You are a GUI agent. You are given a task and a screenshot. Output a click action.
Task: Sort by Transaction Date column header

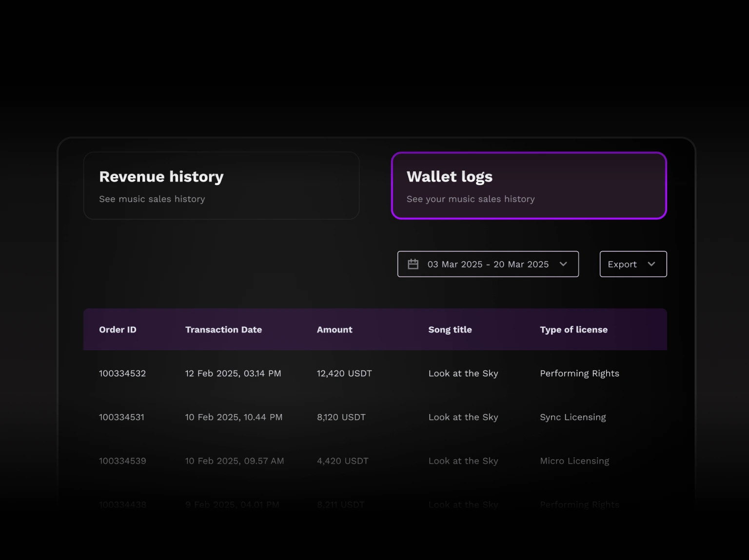223,330
